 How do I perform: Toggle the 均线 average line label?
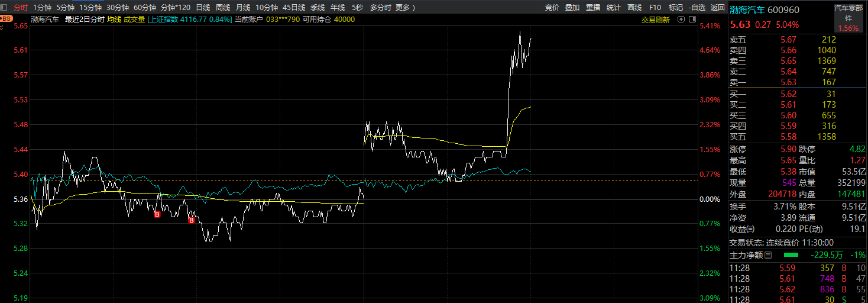114,19
